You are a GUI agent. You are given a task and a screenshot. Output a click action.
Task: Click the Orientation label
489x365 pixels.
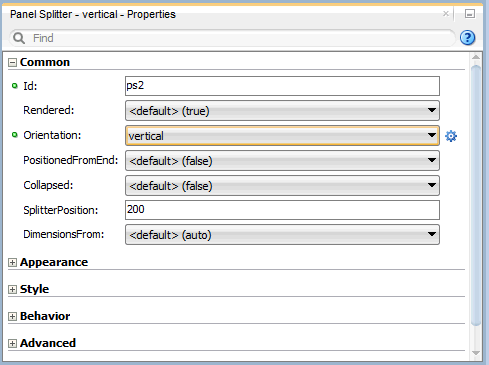tap(52, 135)
